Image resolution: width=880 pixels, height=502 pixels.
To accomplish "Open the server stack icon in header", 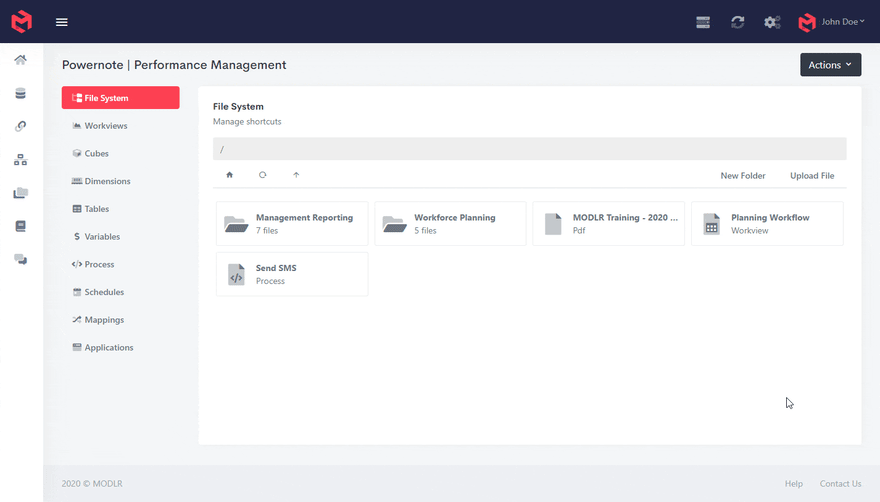I will tap(703, 22).
